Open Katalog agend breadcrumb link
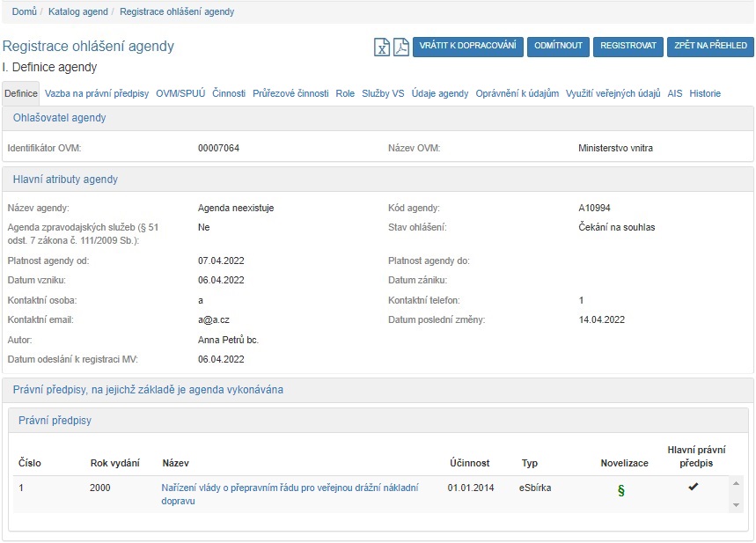Screen dimensions: 756x543 (78, 11)
